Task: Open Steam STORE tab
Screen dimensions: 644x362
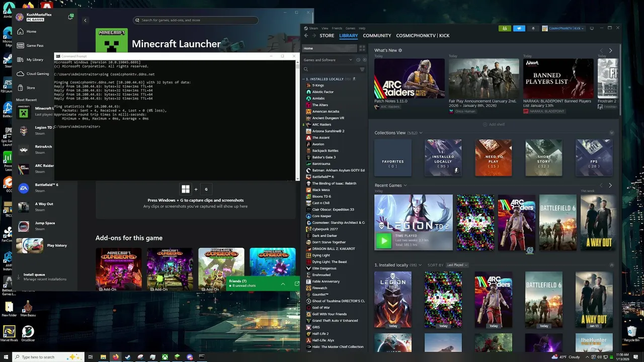Action: (x=327, y=36)
